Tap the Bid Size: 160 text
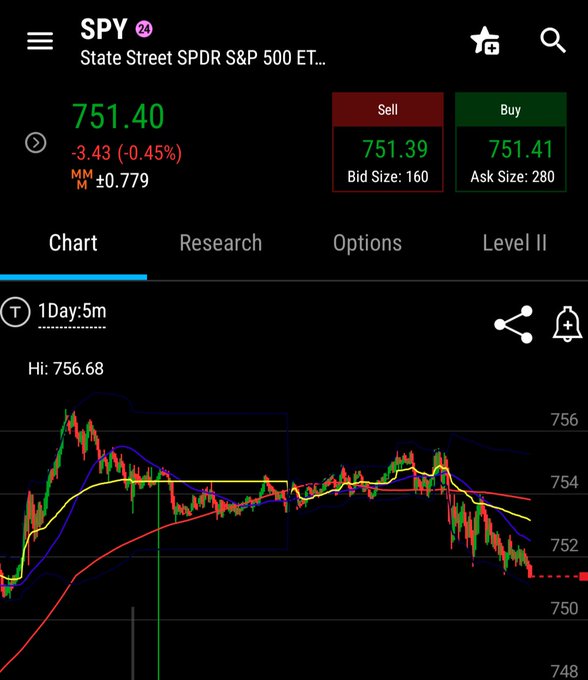Image resolution: width=588 pixels, height=680 pixels. pos(388,177)
